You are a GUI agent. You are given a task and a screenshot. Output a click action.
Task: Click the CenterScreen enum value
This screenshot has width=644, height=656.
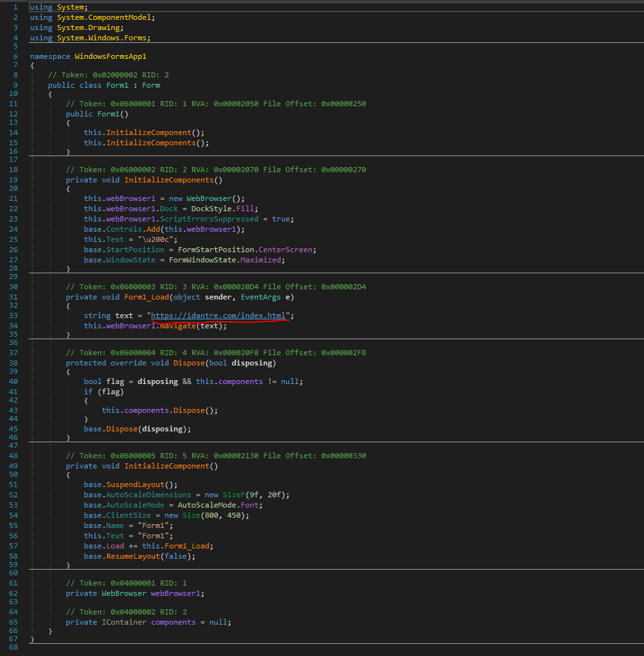pos(285,250)
